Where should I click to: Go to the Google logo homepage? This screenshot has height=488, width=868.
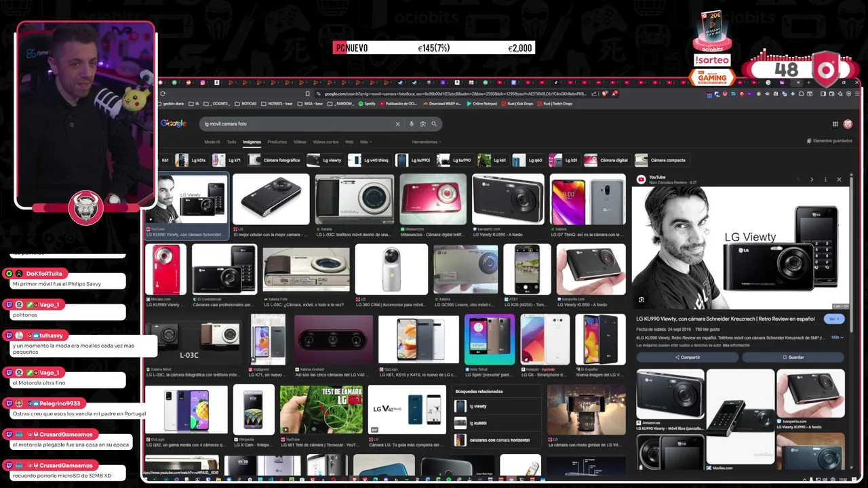174,123
